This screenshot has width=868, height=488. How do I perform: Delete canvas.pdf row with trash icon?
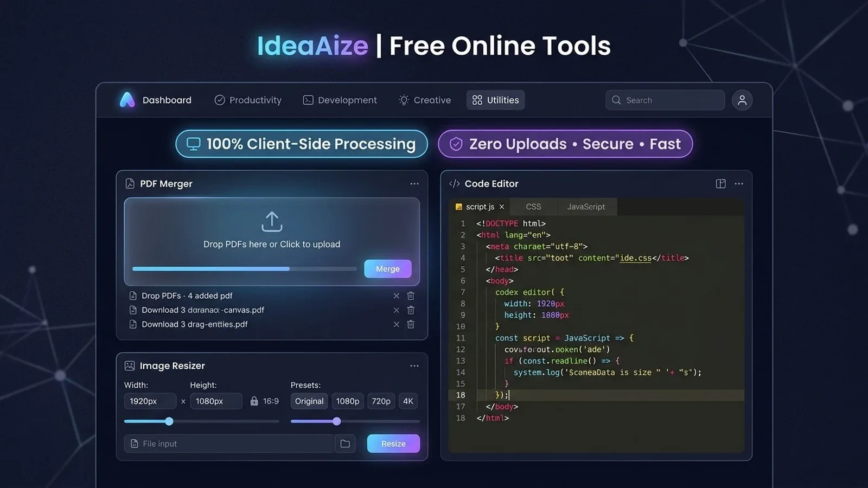pos(411,310)
